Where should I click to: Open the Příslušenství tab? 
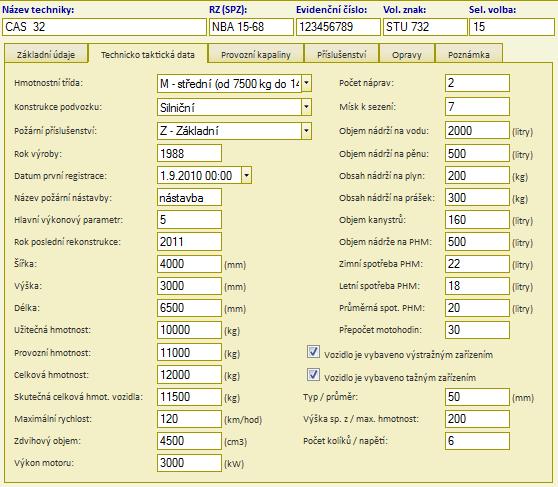(342, 54)
